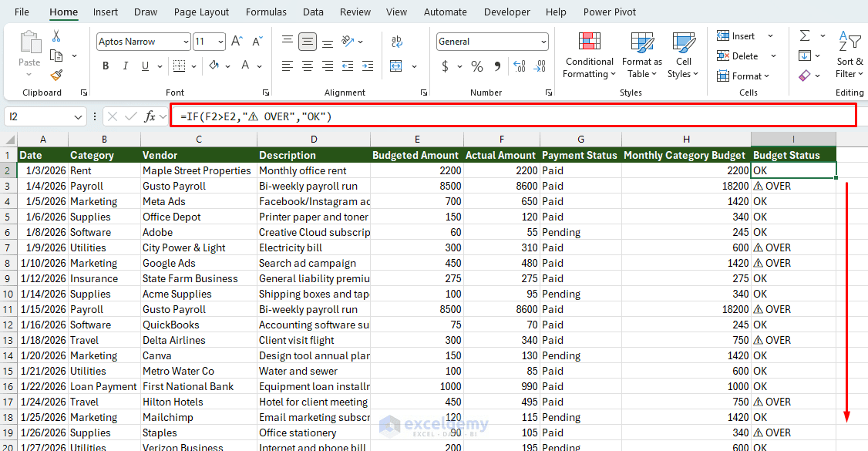Click the AutoSum sigma icon
Viewport: 868px width, 451px height.
click(805, 36)
